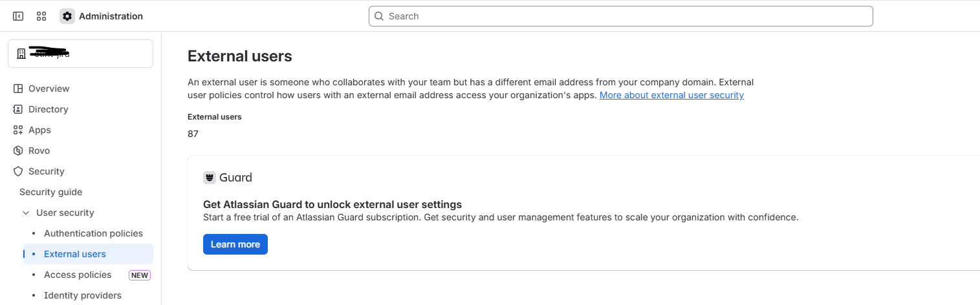Click the Overview icon in the sidebar
This screenshot has height=305, width=980.
[x=18, y=89]
